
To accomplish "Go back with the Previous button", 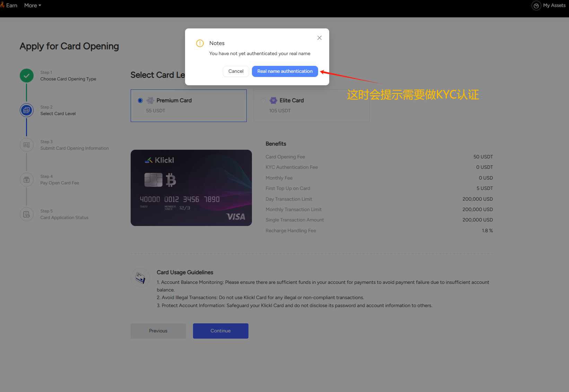I will coord(158,331).
